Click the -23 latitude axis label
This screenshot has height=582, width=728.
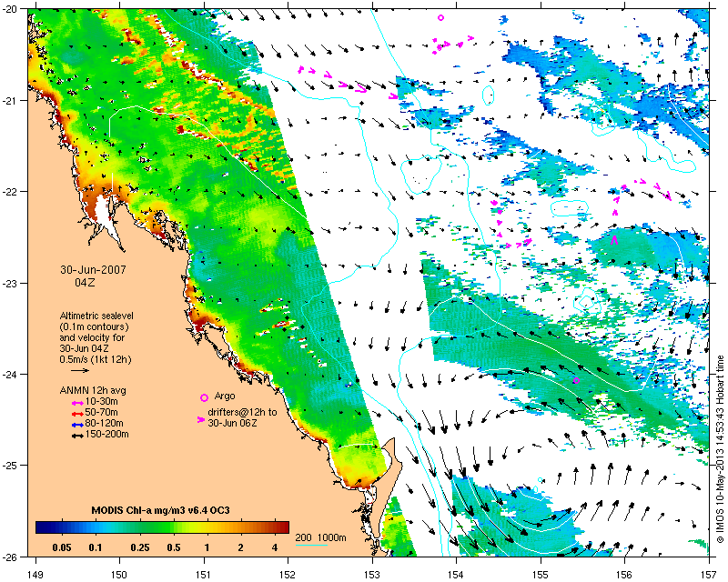click(x=9, y=283)
